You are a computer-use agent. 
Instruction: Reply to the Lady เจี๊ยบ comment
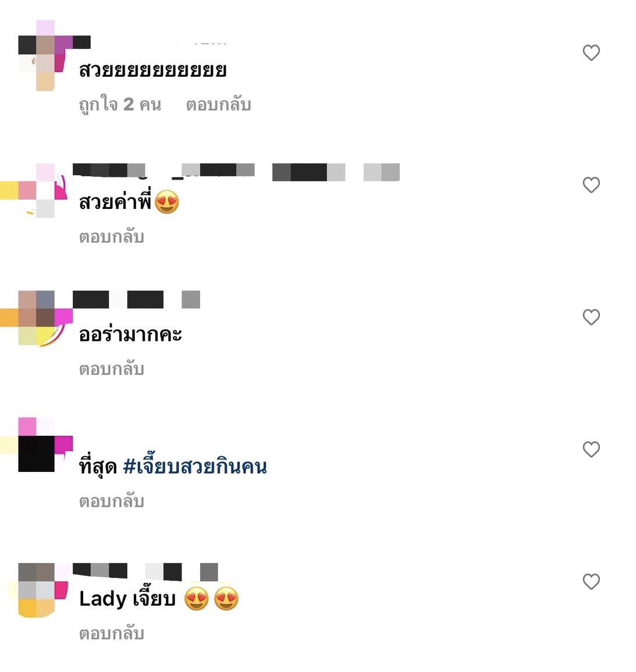[111, 634]
